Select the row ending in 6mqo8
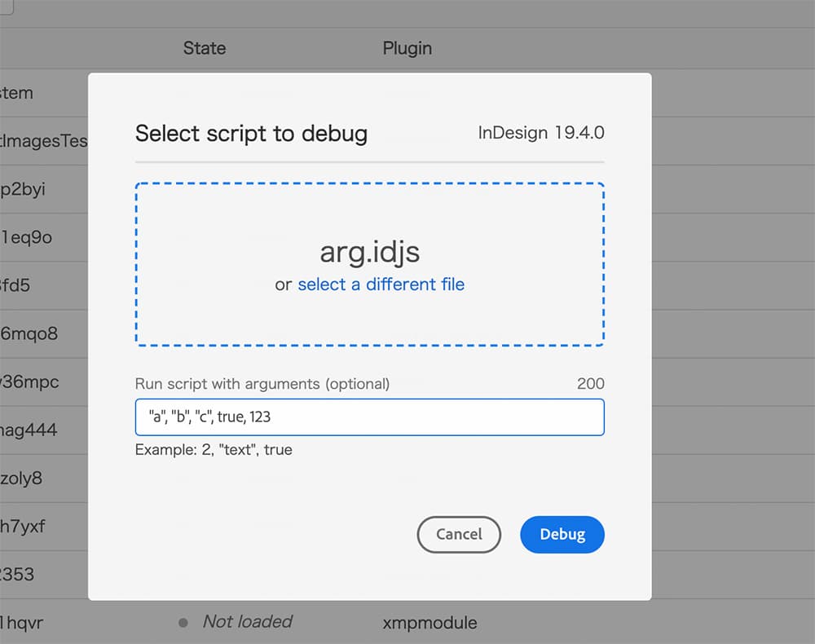Image resolution: width=815 pixels, height=644 pixels. 29,334
